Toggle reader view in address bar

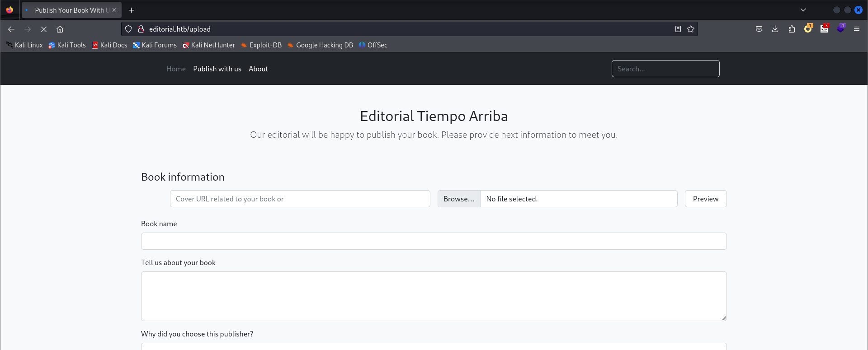[x=678, y=29]
